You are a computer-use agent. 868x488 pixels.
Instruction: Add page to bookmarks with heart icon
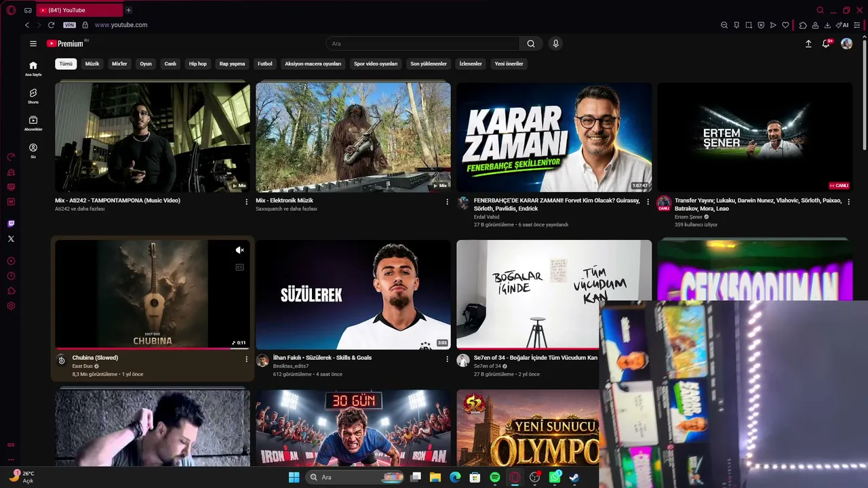785,25
